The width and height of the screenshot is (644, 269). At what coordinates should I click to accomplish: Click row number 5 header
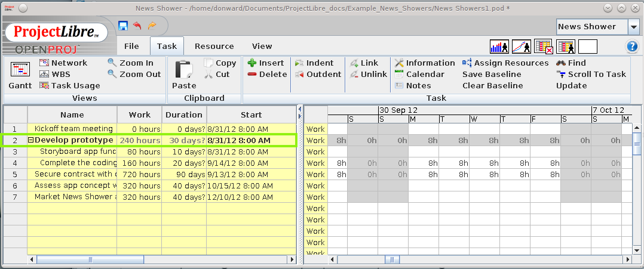[x=15, y=174]
